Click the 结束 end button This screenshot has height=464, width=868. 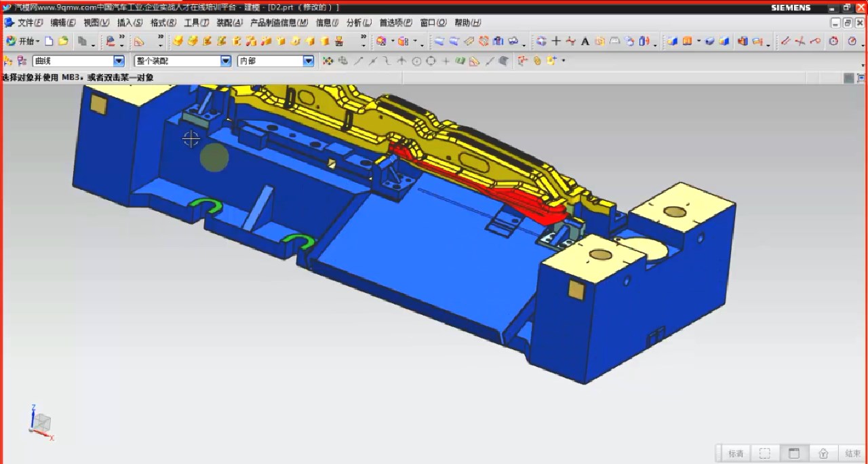click(x=852, y=453)
